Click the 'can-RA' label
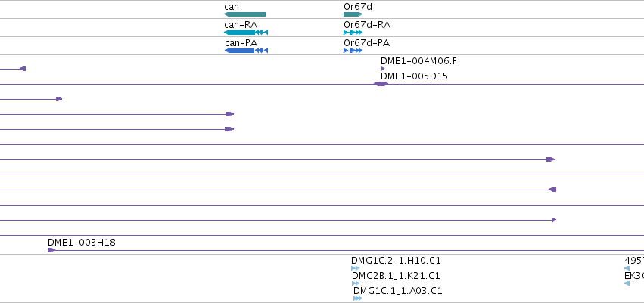The image size is (644, 303). 241,25
